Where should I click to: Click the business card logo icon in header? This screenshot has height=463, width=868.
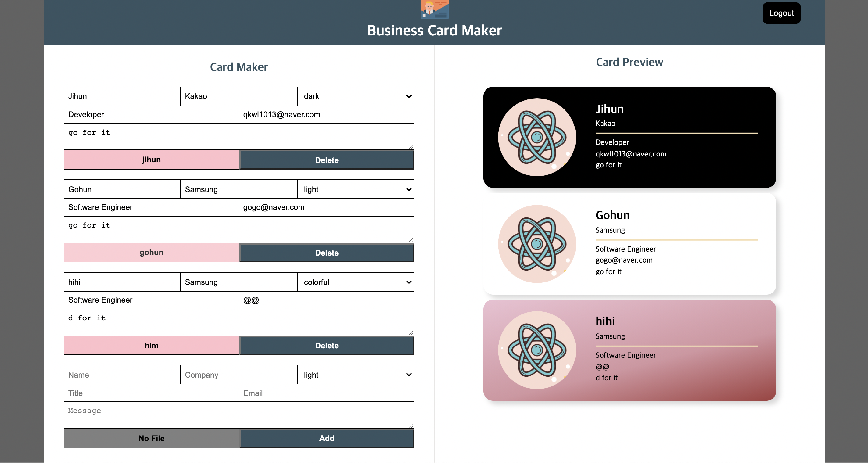434,9
